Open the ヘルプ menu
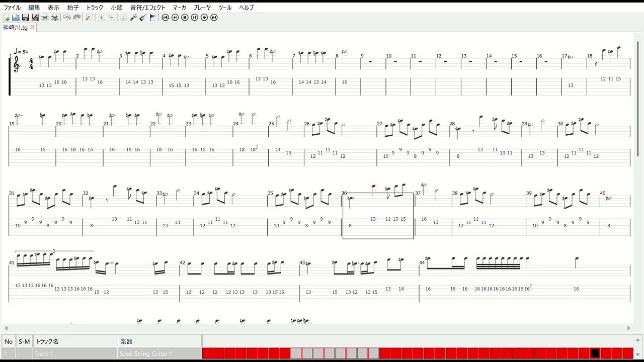 (247, 8)
